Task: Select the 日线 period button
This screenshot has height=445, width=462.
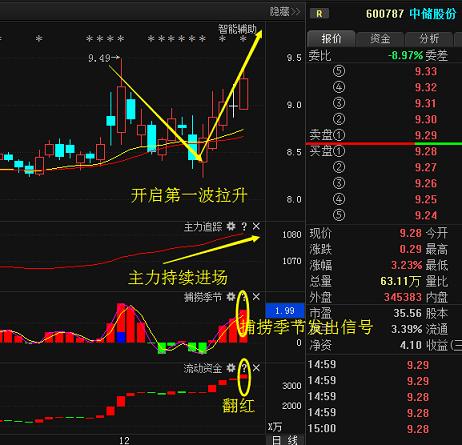Action: click(x=285, y=440)
